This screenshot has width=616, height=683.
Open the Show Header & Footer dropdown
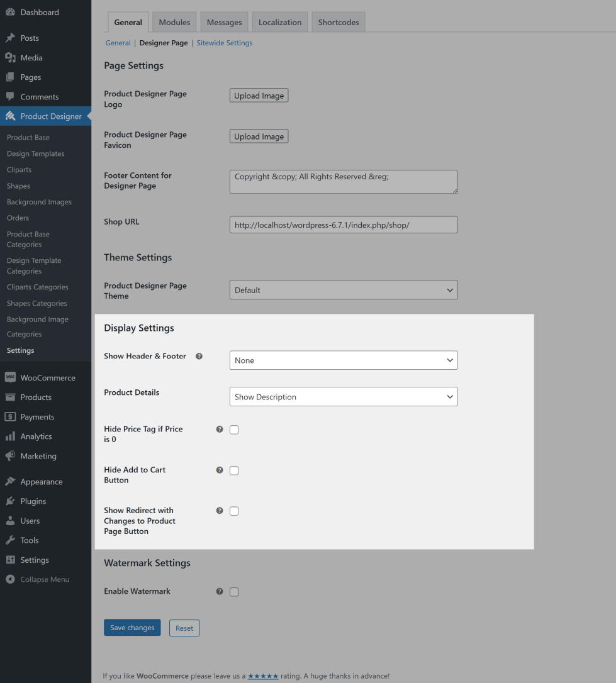(344, 360)
